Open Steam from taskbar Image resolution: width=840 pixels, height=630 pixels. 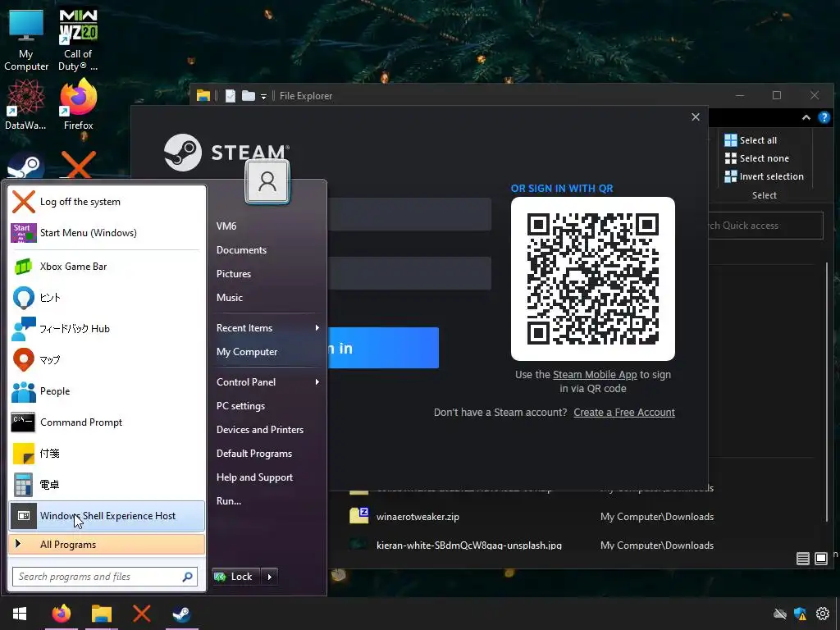coord(181,614)
